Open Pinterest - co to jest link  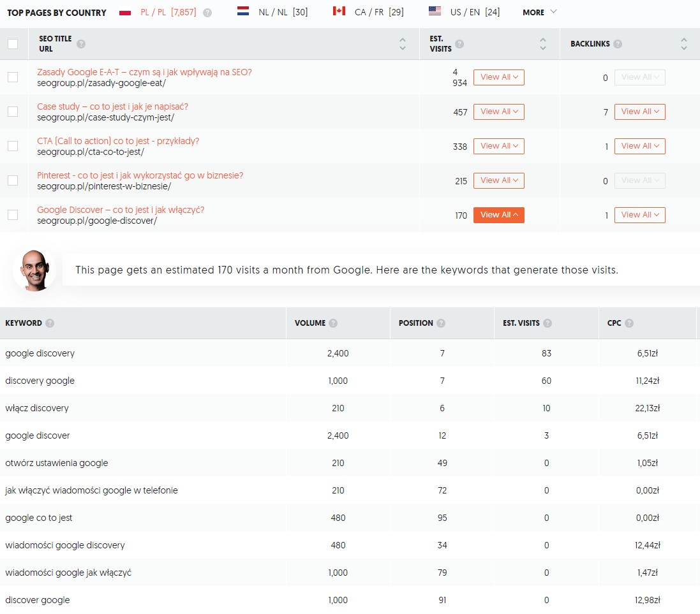140,175
